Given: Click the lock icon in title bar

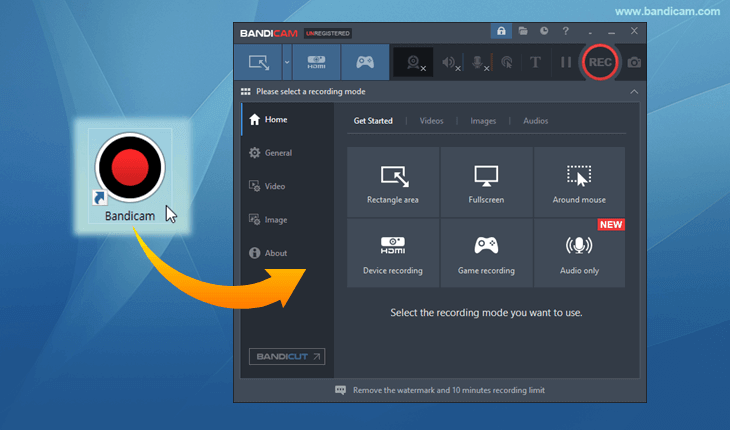Looking at the screenshot, I should pos(501,31).
